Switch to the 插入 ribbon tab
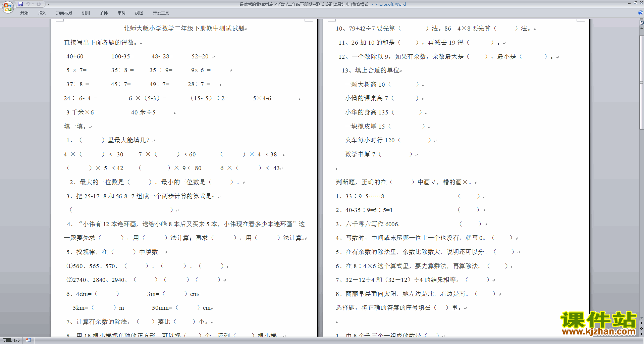 coord(42,13)
